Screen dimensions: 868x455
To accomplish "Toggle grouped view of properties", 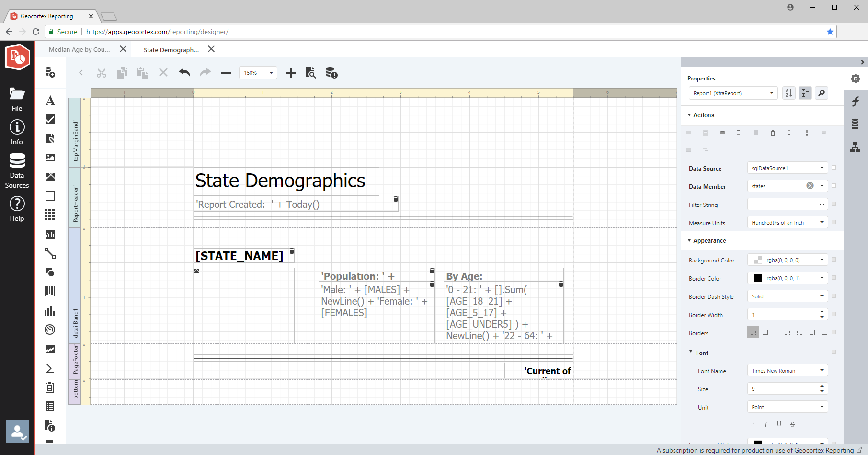I will [805, 93].
